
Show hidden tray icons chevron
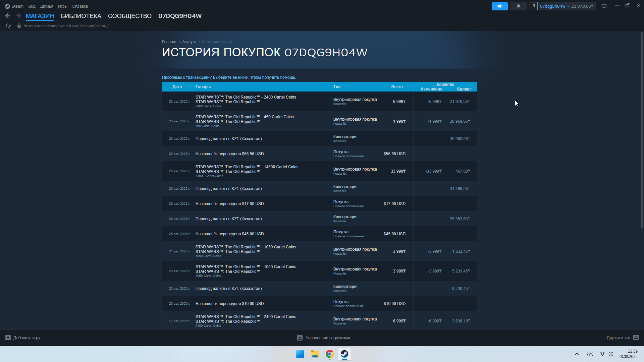(x=577, y=354)
